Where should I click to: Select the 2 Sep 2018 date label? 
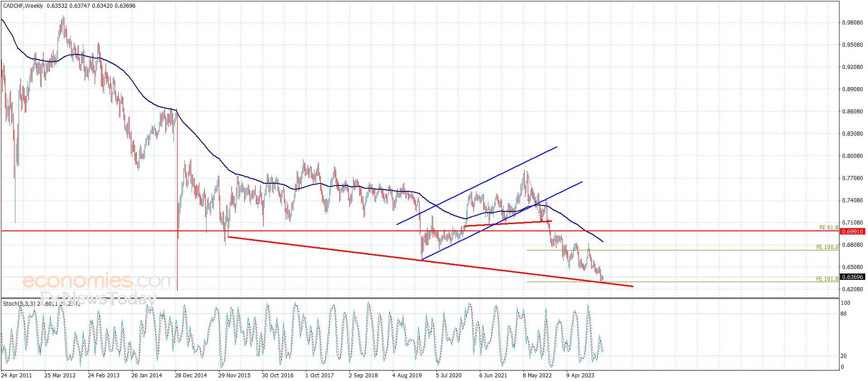pyautogui.click(x=363, y=375)
